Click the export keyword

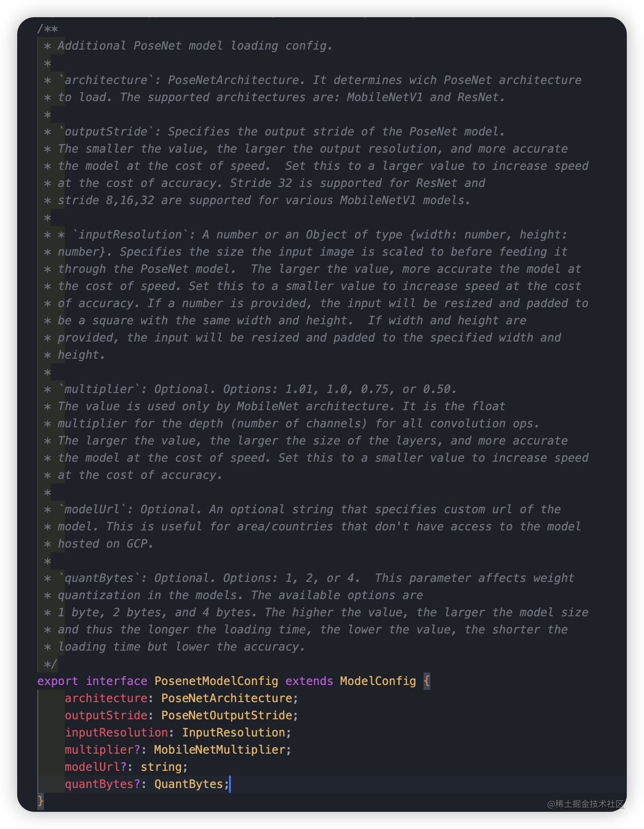pyautogui.click(x=58, y=681)
